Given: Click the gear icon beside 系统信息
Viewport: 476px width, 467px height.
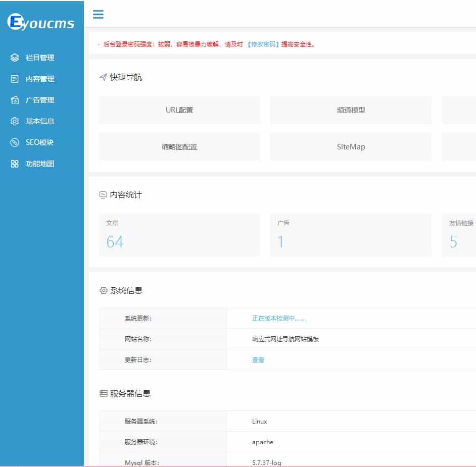Looking at the screenshot, I should coord(103,290).
